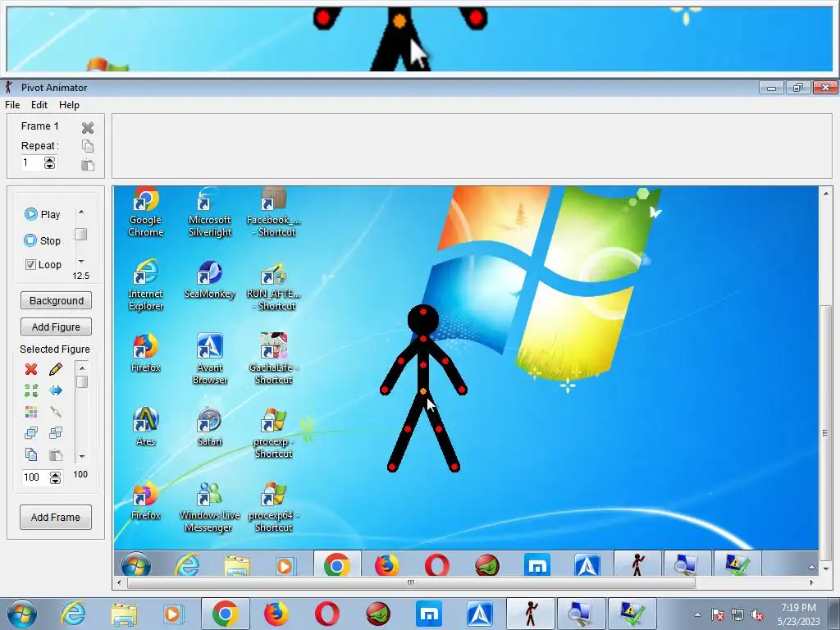Stop the animation playback
The height and width of the screenshot is (630, 840).
(43, 240)
